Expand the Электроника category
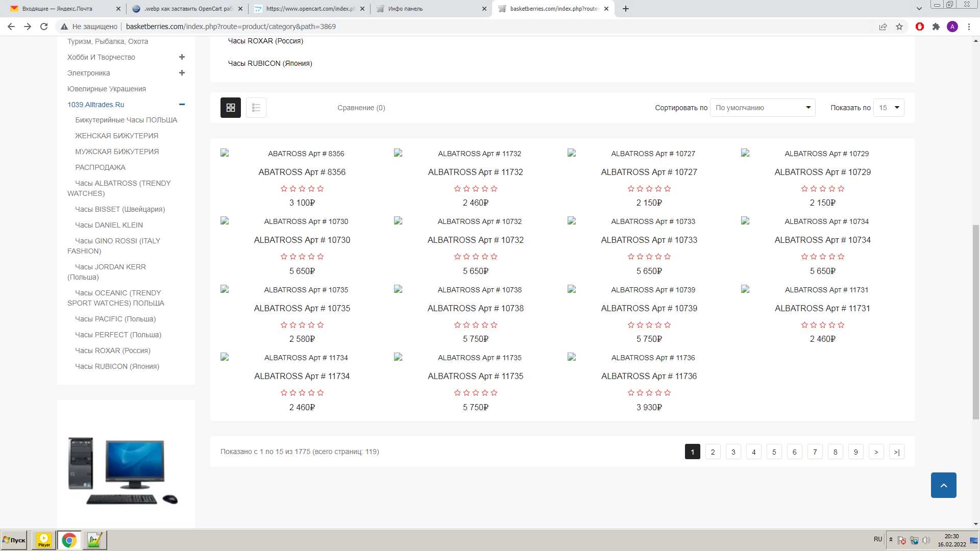Image resolution: width=980 pixels, height=551 pixels. 182,73
